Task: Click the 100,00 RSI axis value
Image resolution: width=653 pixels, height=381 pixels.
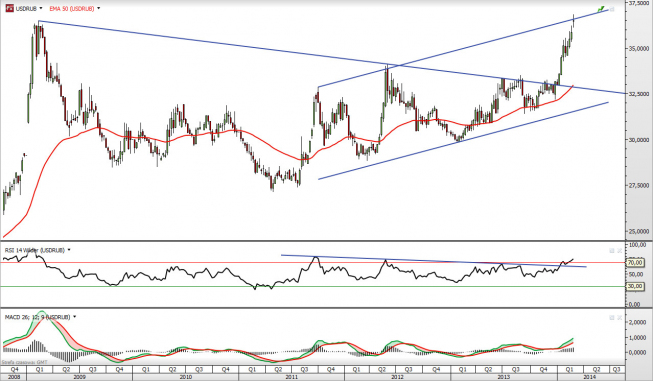Action: point(637,244)
